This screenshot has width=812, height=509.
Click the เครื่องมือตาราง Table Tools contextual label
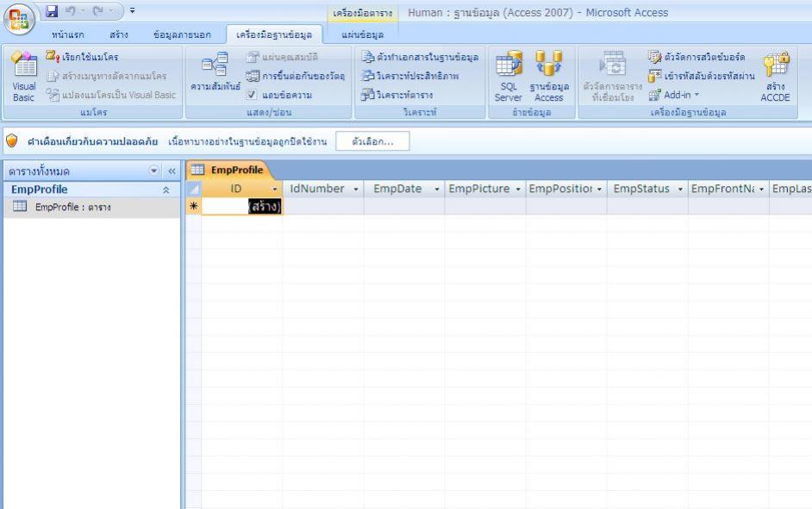pyautogui.click(x=363, y=13)
